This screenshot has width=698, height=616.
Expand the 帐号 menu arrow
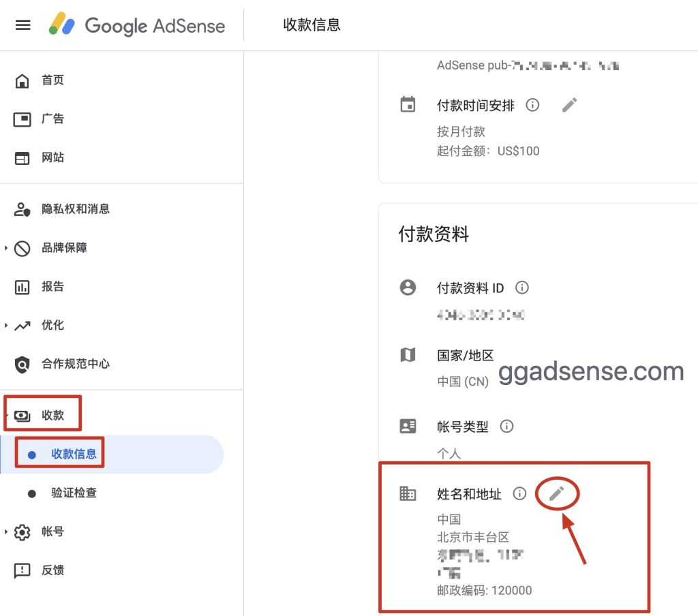tap(5, 532)
